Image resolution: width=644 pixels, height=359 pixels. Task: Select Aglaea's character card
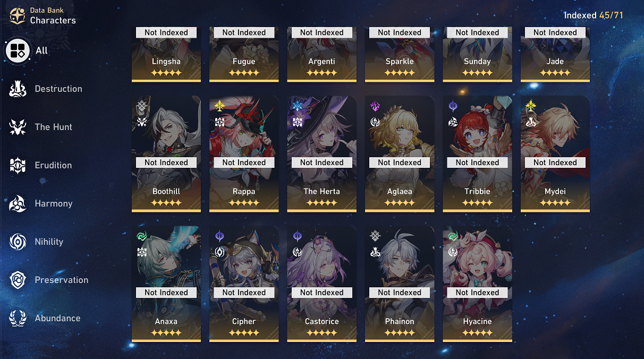[x=400, y=154]
